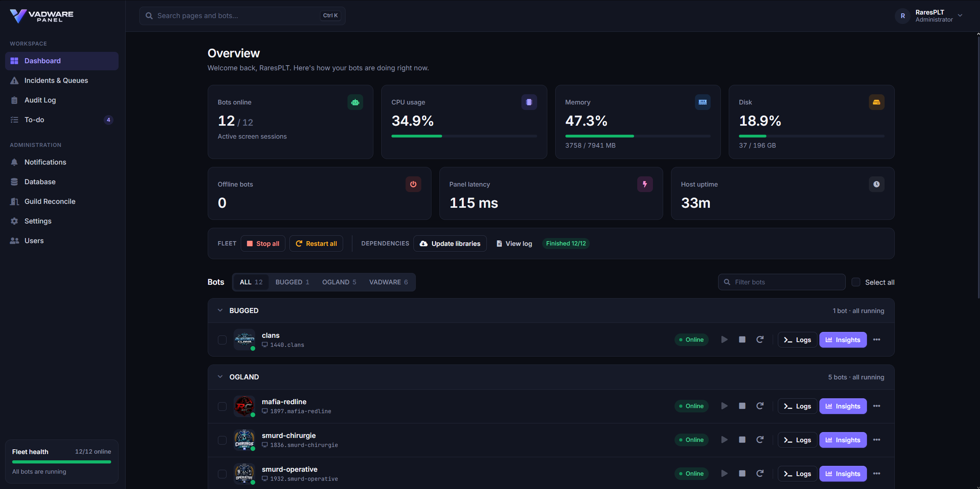Image resolution: width=980 pixels, height=489 pixels.
Task: Stop the clans bot with square icon
Action: (x=742, y=340)
